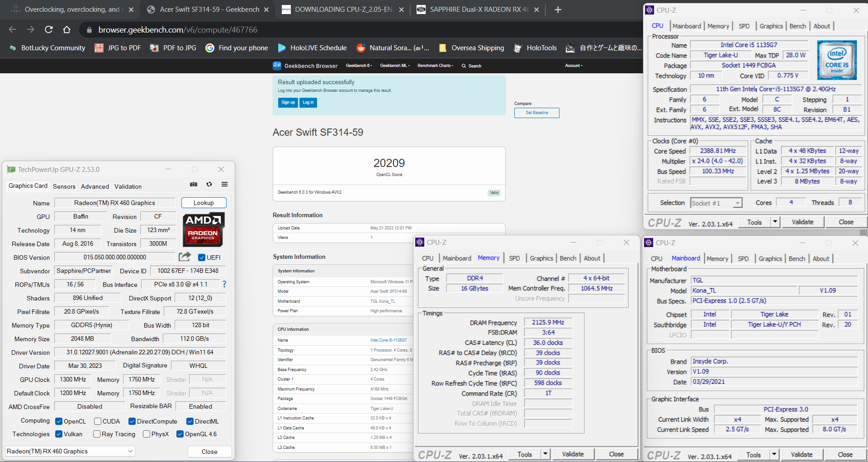Reload the Geekbench page
This screenshot has width=868, height=462.
pos(49,29)
